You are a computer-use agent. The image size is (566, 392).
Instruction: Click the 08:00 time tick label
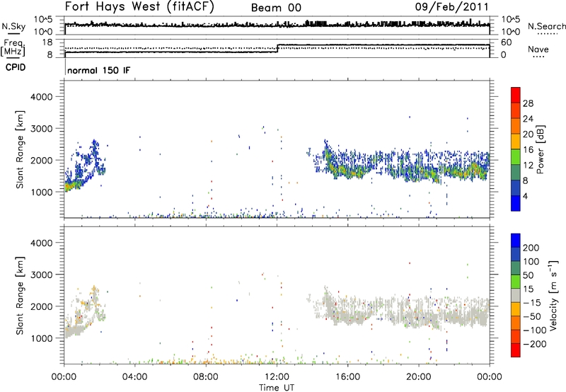tap(206, 377)
